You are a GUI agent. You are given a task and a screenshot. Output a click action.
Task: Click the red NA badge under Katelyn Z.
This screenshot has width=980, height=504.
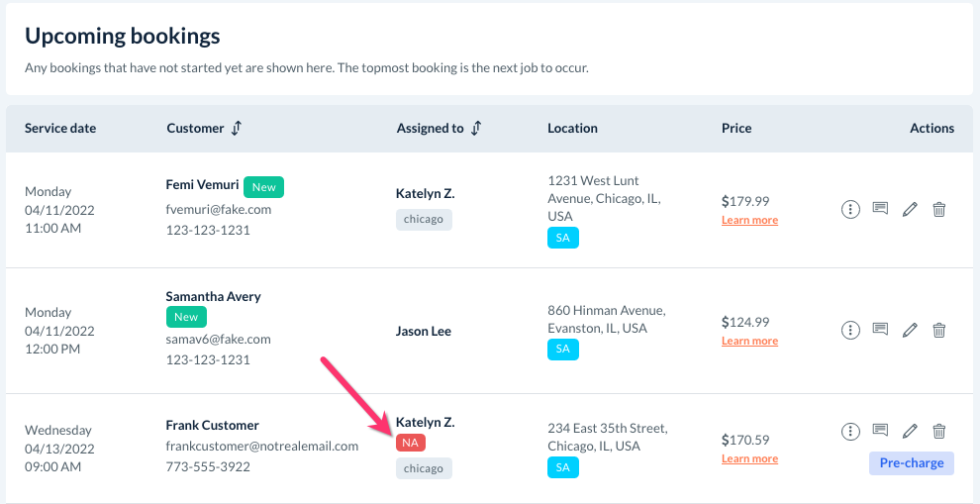pyautogui.click(x=411, y=443)
